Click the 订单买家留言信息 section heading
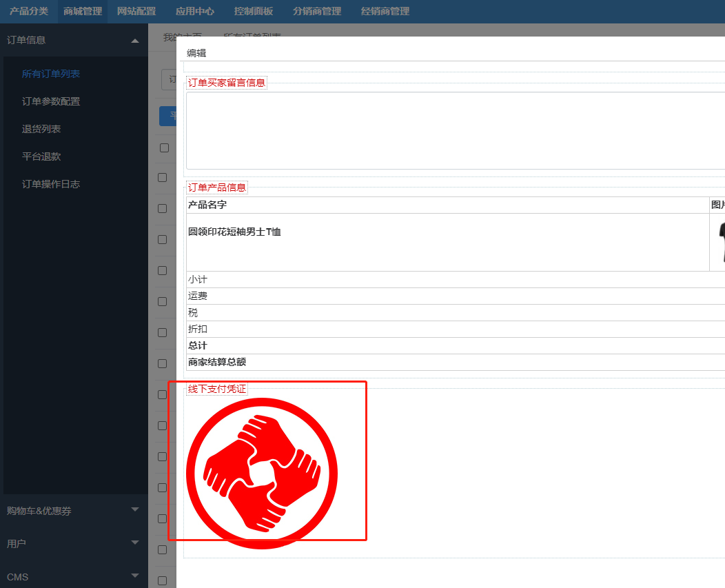This screenshot has height=588, width=725. [x=227, y=83]
